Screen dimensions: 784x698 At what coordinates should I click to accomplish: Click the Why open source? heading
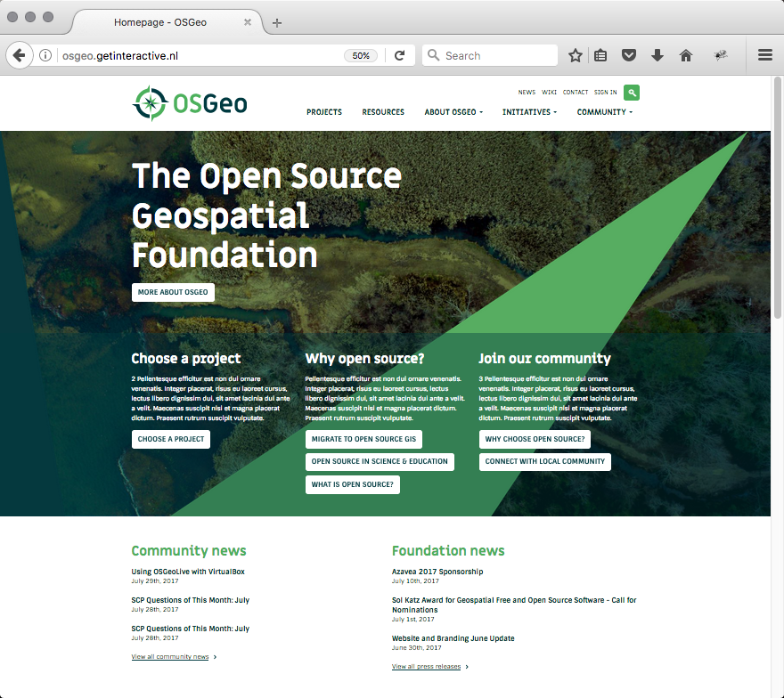[x=364, y=359]
